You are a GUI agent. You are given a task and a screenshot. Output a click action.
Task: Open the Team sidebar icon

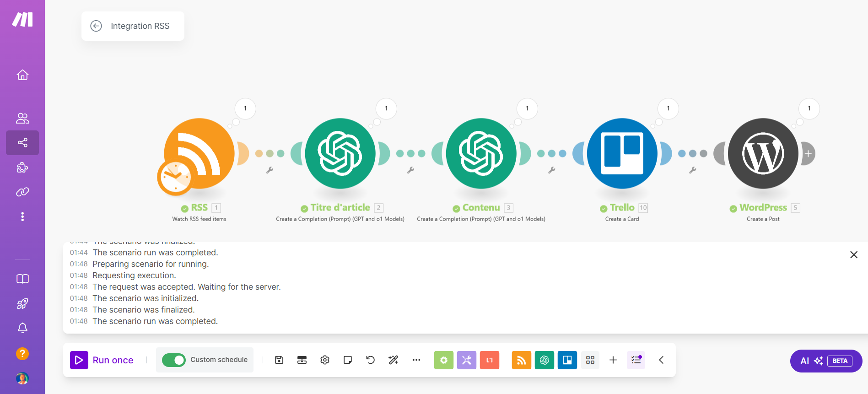tap(22, 118)
